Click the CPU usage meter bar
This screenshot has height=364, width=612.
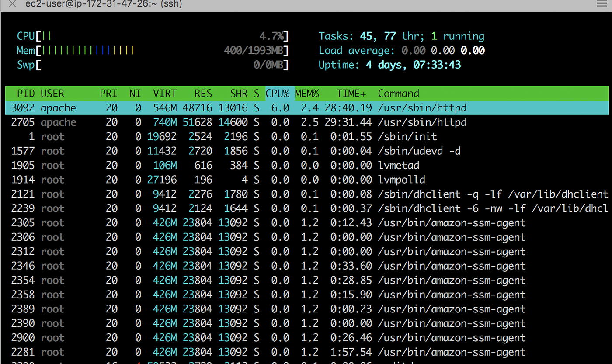tap(153, 36)
